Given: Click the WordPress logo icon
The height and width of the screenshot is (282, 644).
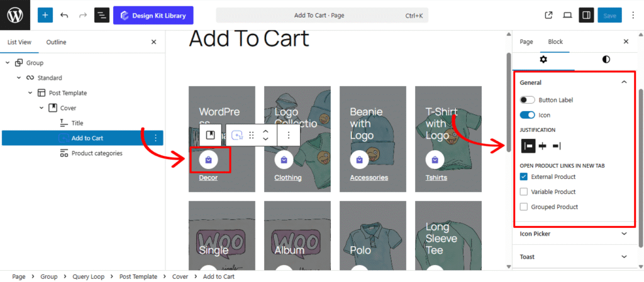Looking at the screenshot, I should (15, 15).
